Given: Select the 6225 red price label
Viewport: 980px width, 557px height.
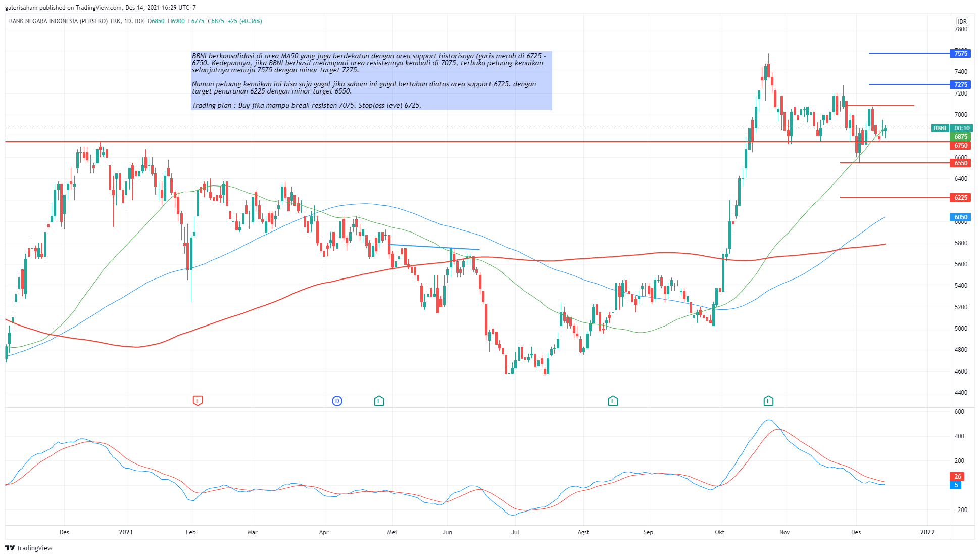Looking at the screenshot, I should (960, 197).
